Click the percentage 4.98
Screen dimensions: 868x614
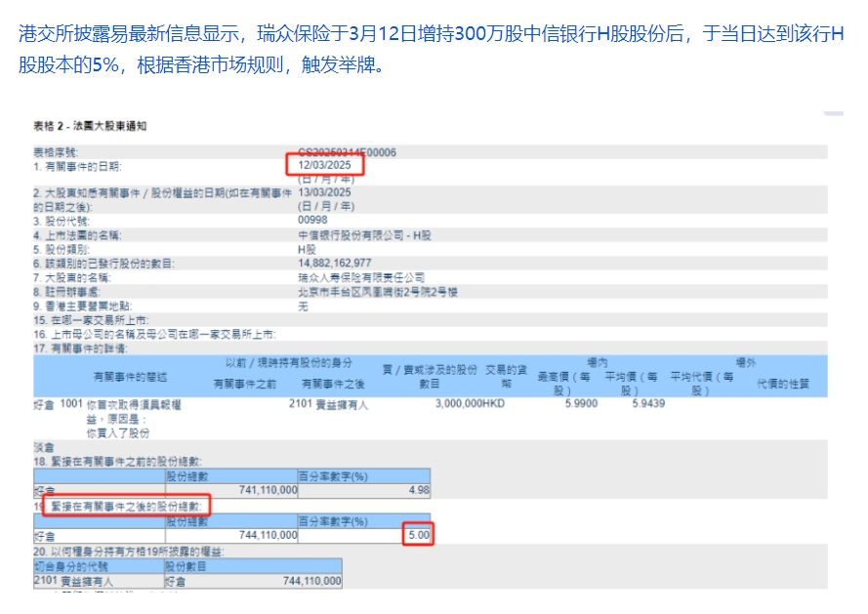pyautogui.click(x=419, y=490)
